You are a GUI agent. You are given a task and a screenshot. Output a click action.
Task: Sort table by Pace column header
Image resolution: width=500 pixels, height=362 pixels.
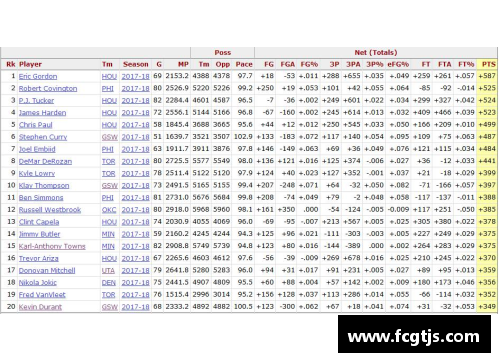tap(244, 64)
